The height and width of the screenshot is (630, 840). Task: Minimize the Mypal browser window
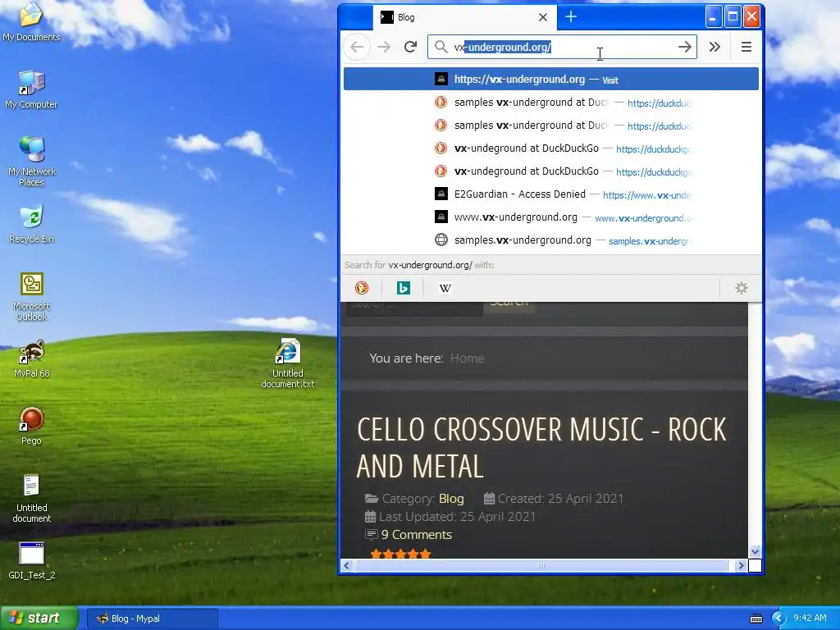pyautogui.click(x=713, y=17)
